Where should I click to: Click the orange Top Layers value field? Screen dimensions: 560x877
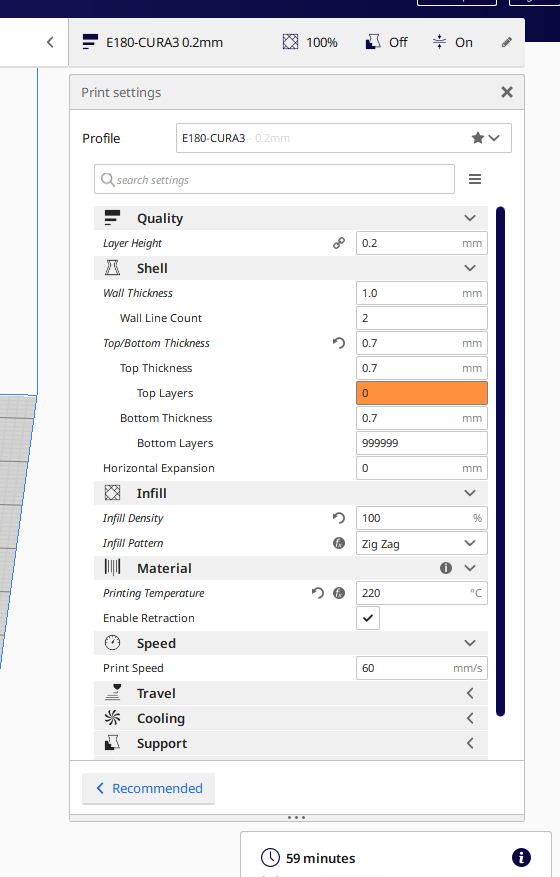point(422,393)
